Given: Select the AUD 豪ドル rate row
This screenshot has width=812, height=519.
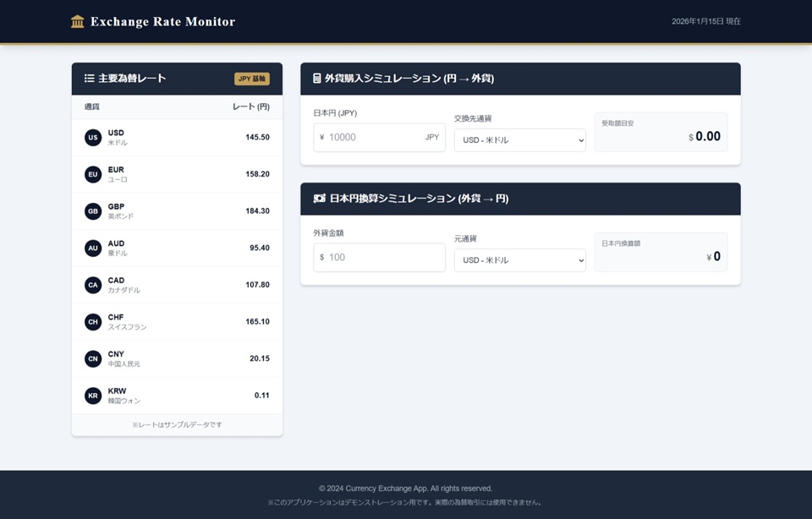Looking at the screenshot, I should pyautogui.click(x=177, y=249).
